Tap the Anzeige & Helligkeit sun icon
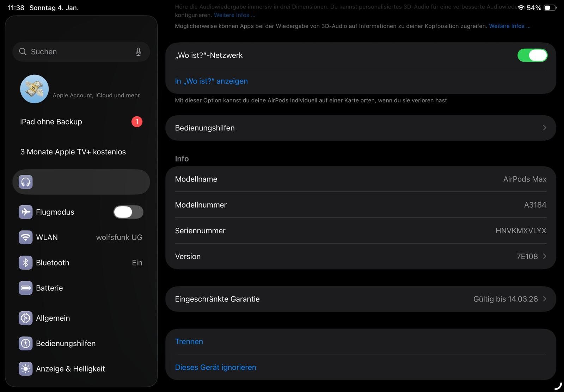 (x=26, y=369)
